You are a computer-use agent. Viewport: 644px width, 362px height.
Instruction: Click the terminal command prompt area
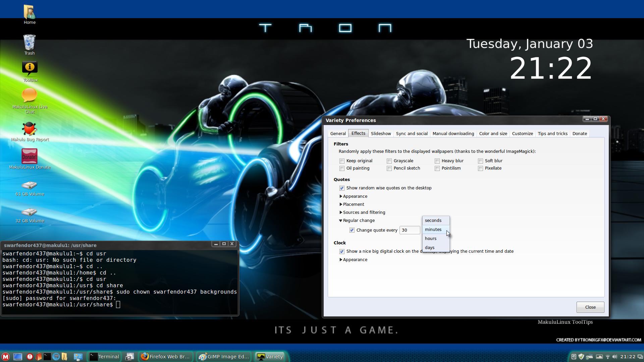[120, 282]
